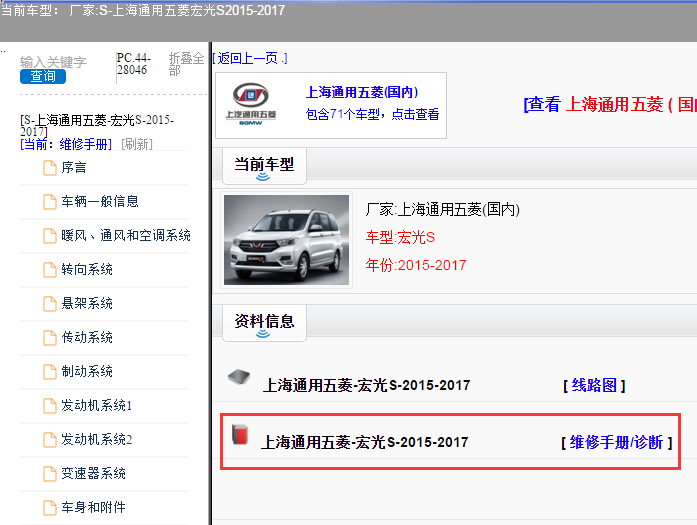Select 暖风、通风和空调系统 chapter
The image size is (697, 525).
click(126, 235)
